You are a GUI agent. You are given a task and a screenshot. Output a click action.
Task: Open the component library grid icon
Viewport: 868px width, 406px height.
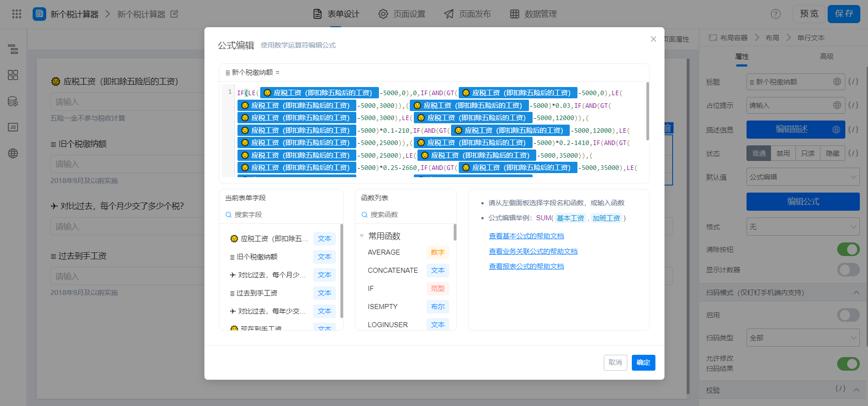(x=13, y=75)
